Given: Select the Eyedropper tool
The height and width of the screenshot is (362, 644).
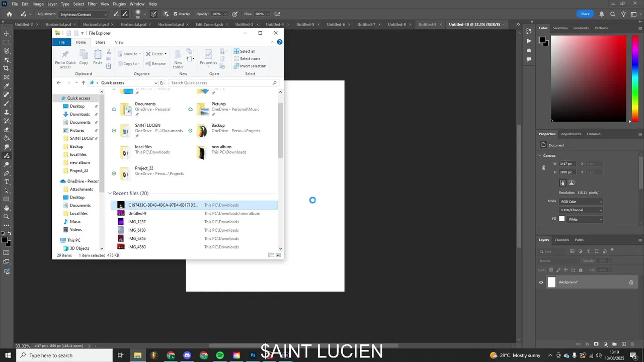Looking at the screenshot, I should tap(7, 86).
